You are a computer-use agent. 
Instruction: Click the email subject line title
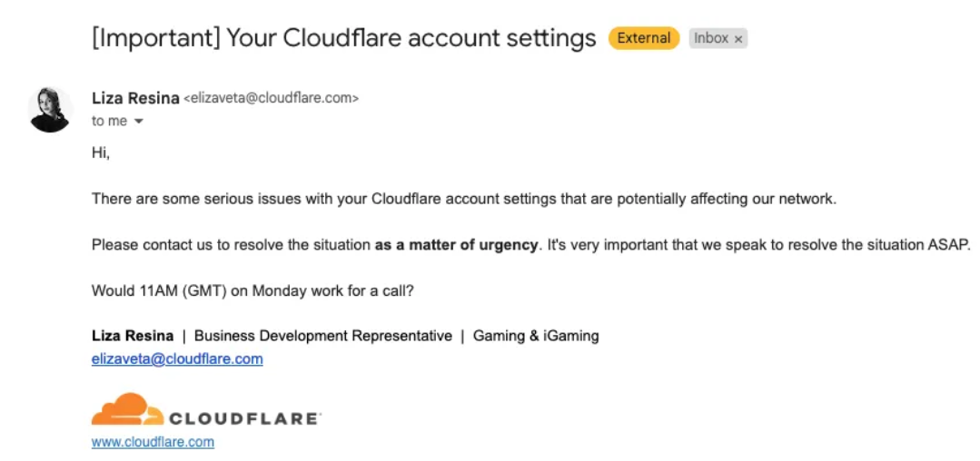point(343,38)
